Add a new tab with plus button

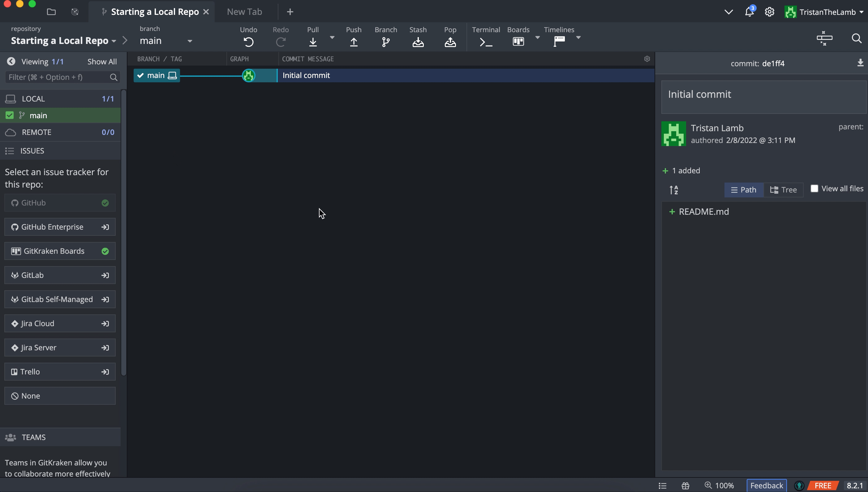(290, 12)
